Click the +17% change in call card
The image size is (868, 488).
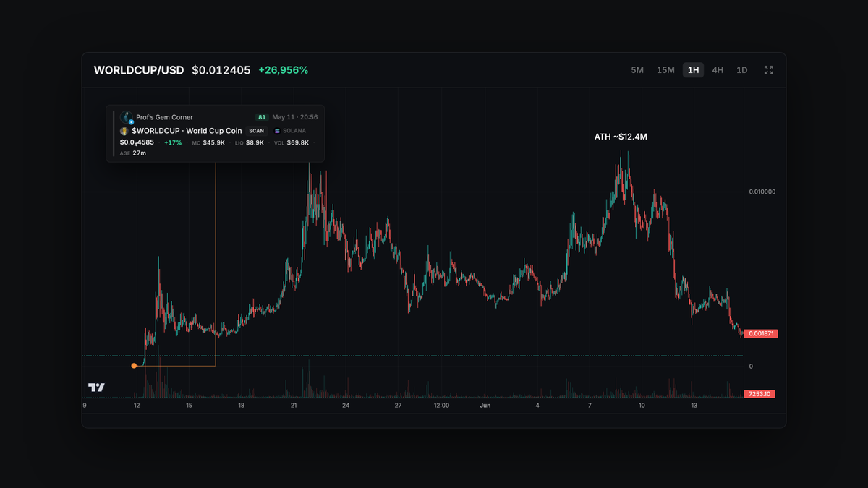173,142
